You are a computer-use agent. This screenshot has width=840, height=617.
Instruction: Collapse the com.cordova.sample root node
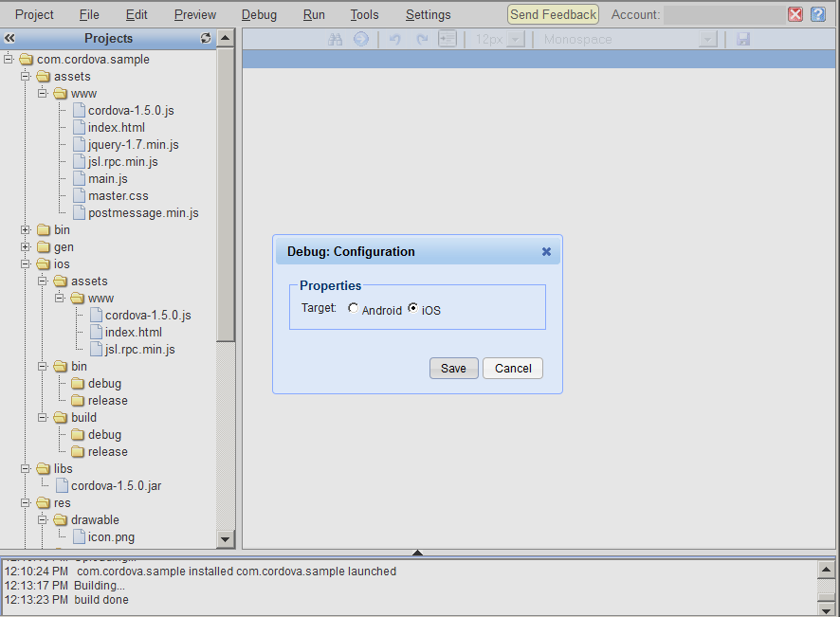coord(9,59)
